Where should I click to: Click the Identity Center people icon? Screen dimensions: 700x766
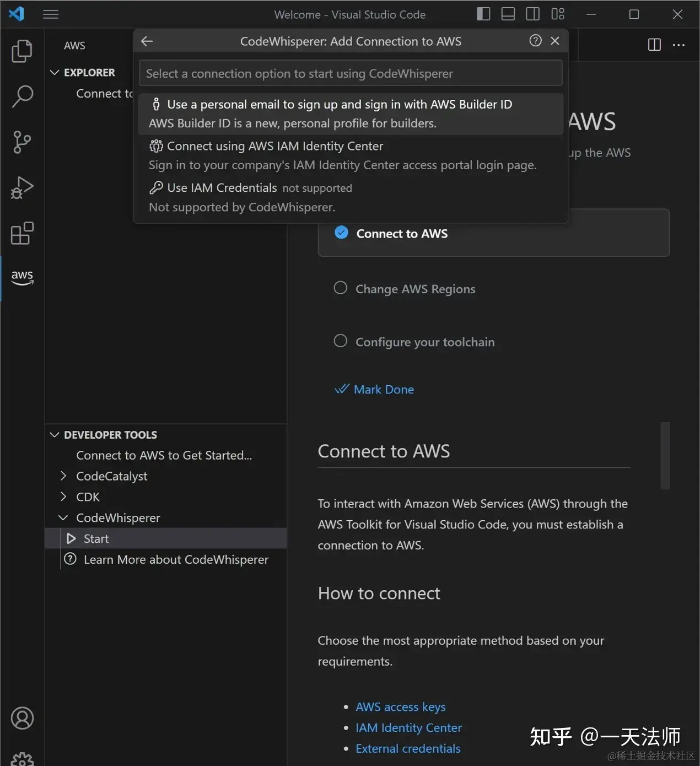pyautogui.click(x=156, y=146)
